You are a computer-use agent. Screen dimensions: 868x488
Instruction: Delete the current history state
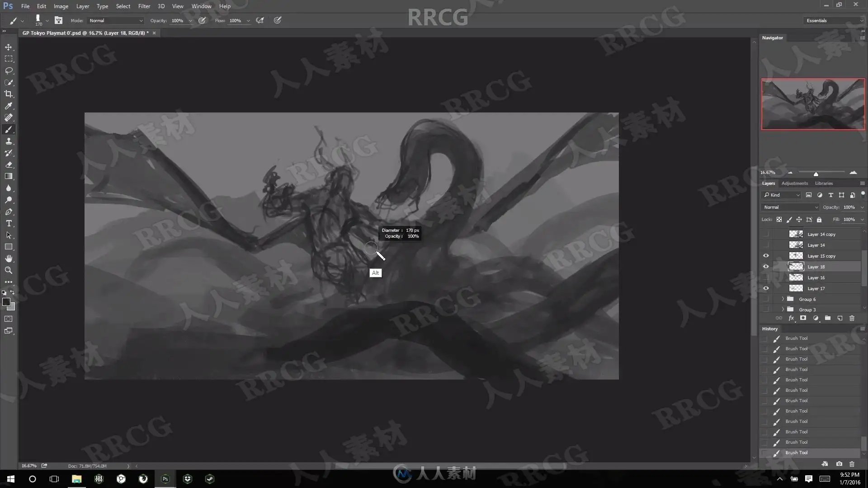point(852,464)
